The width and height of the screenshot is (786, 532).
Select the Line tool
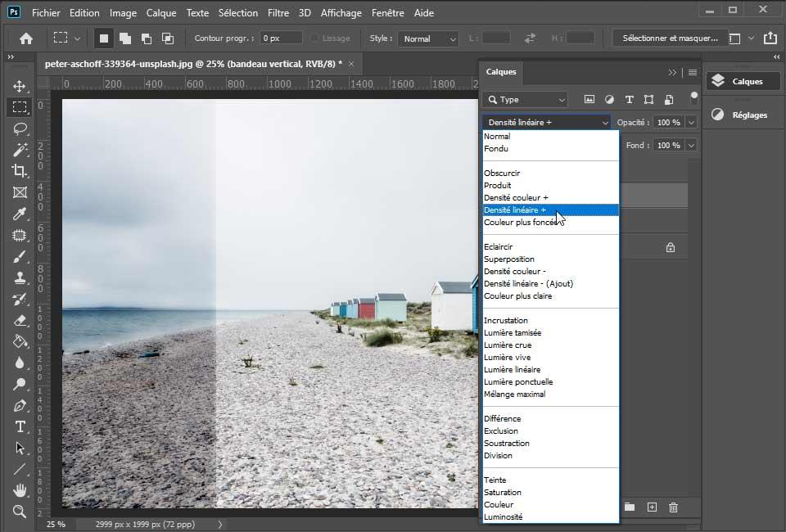[x=20, y=469]
